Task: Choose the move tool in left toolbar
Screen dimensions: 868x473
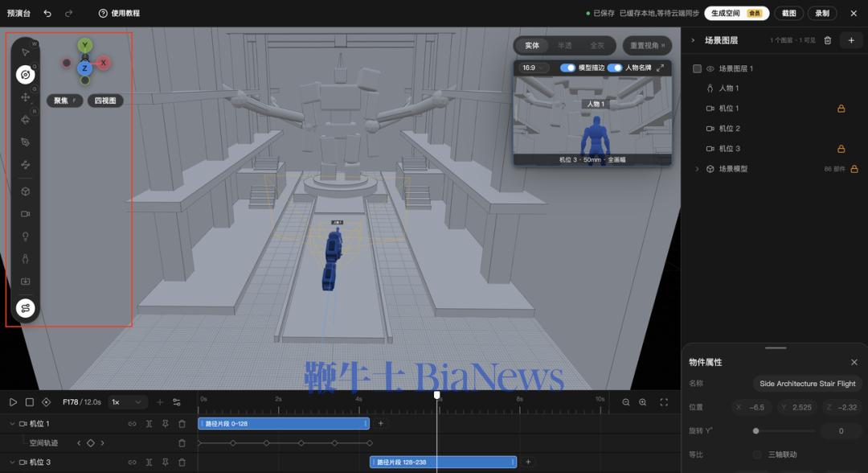Action: coord(25,97)
